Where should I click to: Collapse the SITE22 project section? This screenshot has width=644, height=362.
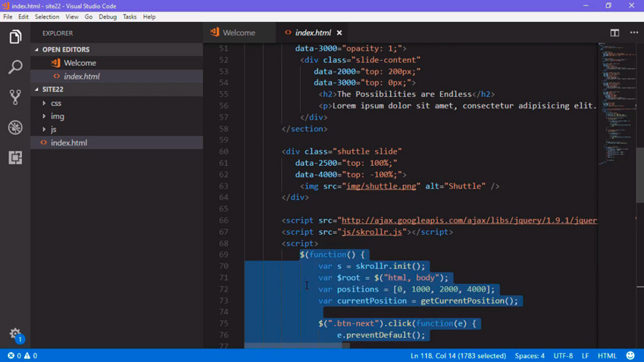[52, 89]
